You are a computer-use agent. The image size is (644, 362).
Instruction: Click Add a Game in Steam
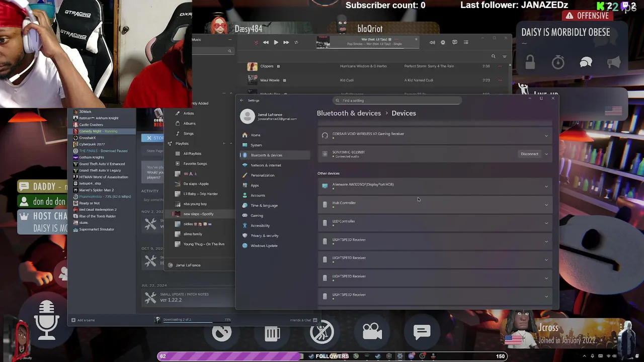pos(83,320)
